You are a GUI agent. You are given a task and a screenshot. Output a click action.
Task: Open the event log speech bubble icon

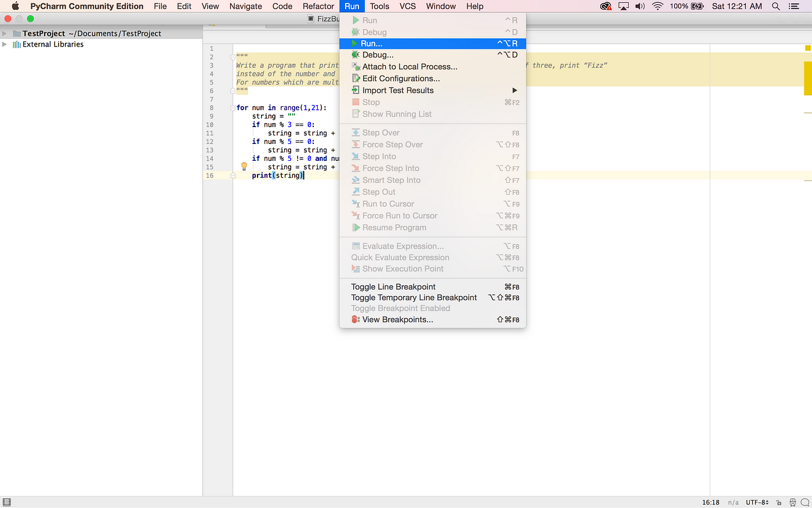(805, 502)
